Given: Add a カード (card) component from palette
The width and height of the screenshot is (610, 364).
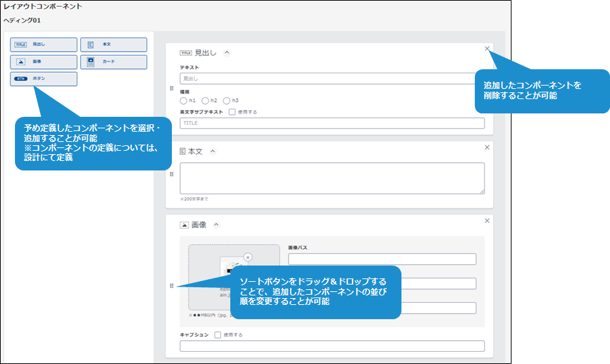Looking at the screenshot, I should pyautogui.click(x=113, y=62).
